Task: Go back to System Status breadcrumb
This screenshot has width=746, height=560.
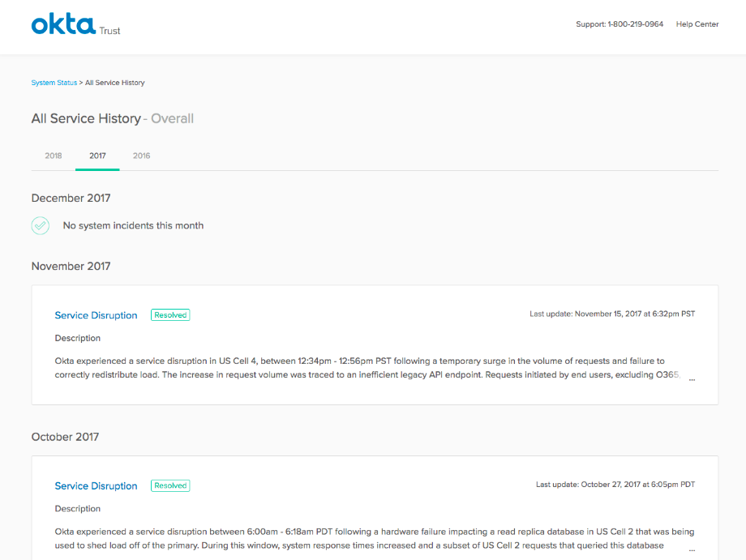Action: tap(54, 83)
